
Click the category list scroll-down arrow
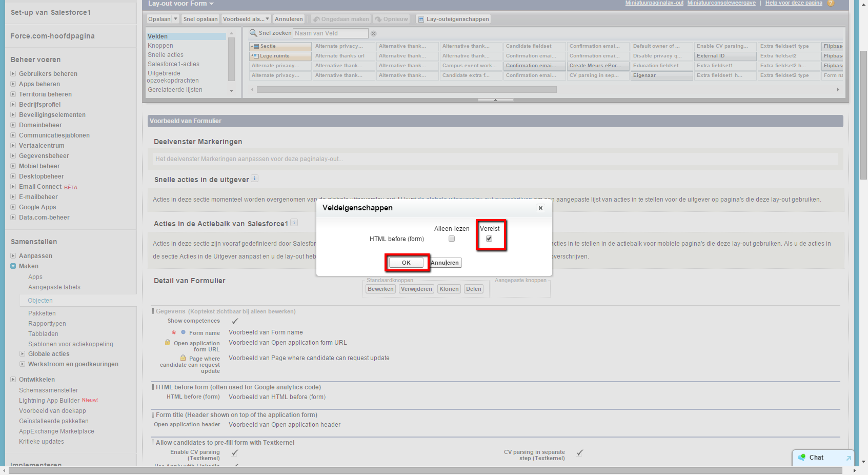click(x=231, y=91)
